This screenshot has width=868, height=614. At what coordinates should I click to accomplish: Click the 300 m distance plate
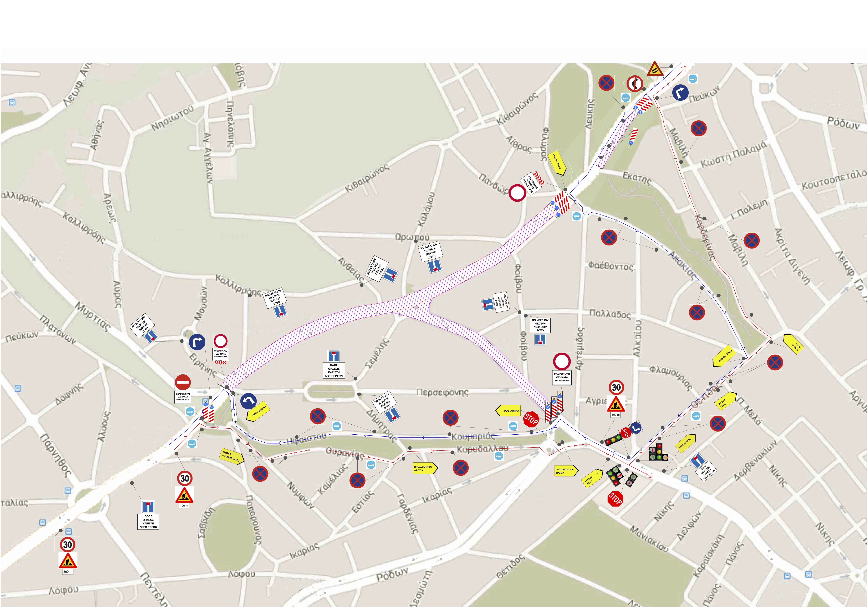(68, 572)
